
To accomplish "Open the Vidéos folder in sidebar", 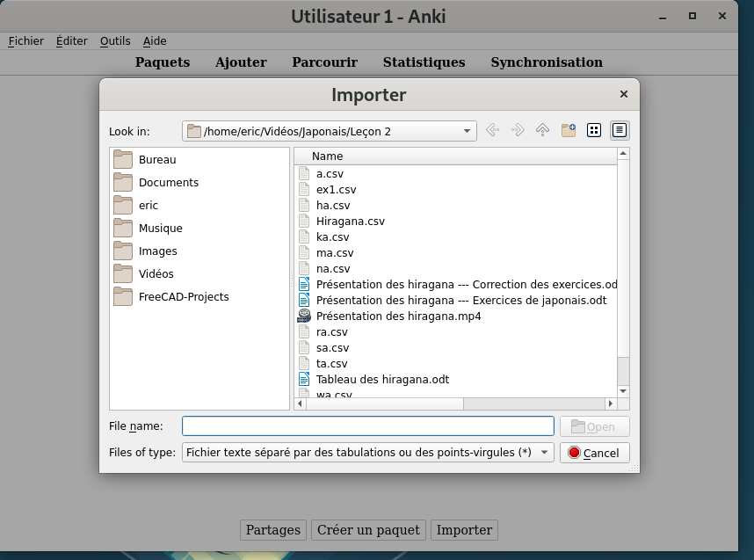I will point(156,274).
